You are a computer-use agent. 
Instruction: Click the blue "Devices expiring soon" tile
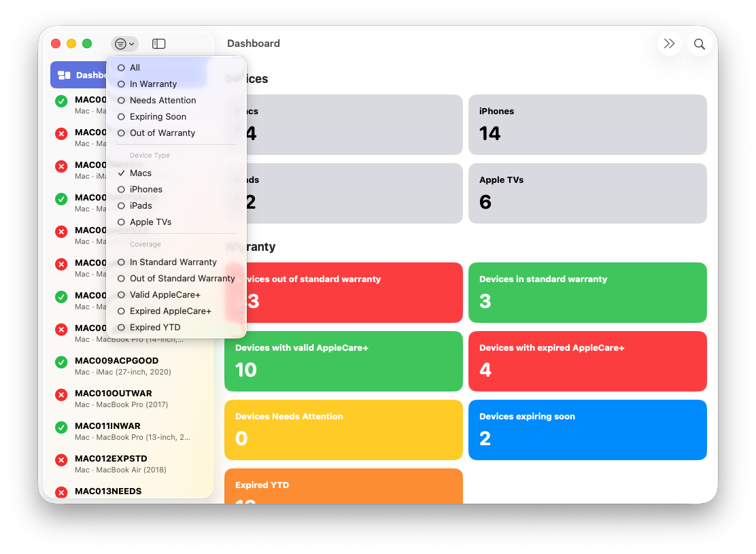587,430
